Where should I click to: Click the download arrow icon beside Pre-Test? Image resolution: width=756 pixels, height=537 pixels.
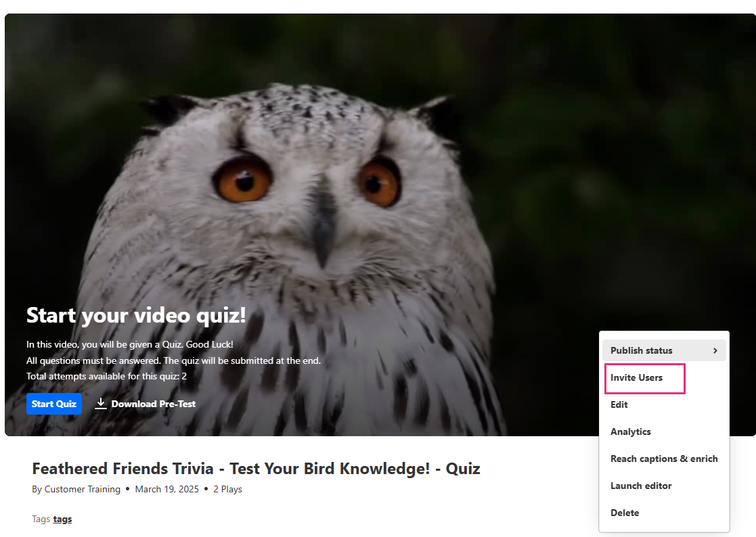point(100,404)
